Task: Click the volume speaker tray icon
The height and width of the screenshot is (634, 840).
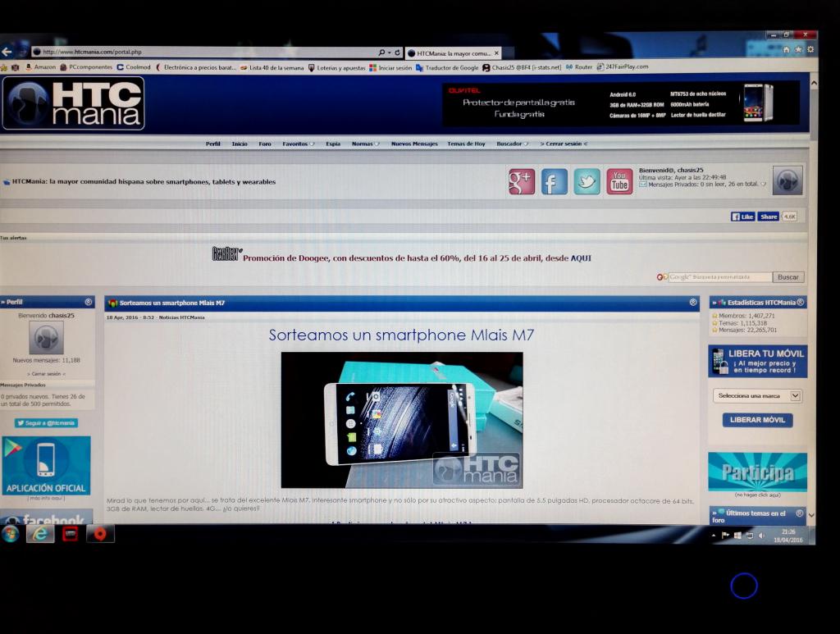Action: 761,535
